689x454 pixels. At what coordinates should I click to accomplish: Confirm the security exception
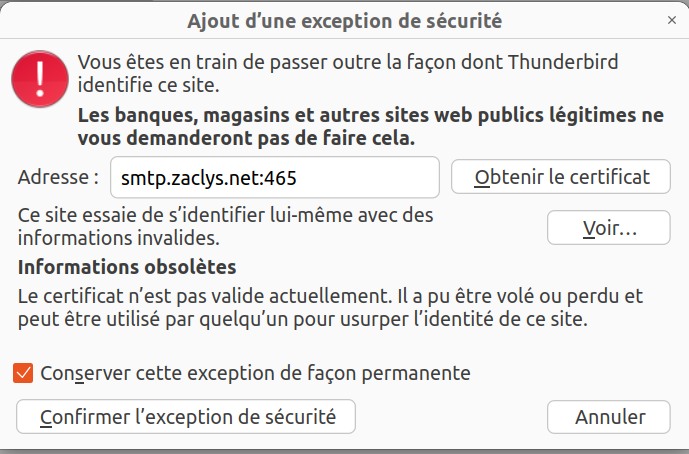[x=186, y=416]
